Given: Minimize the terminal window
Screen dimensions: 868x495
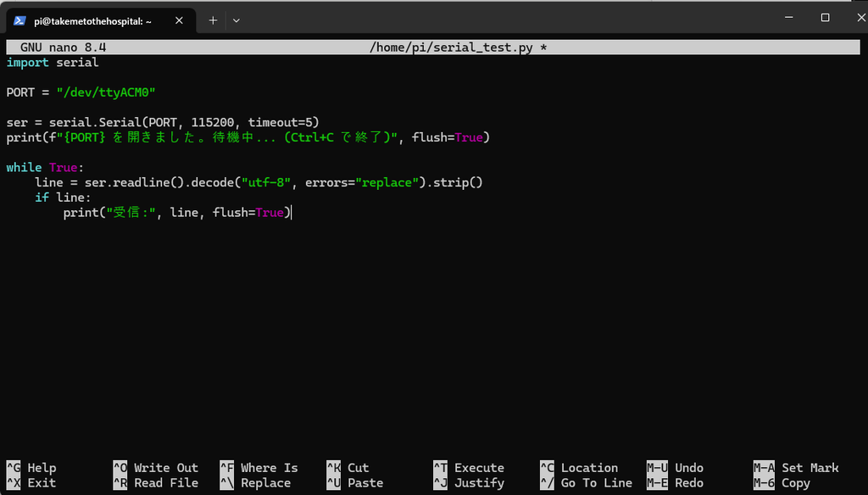Looking at the screenshot, I should [x=789, y=18].
